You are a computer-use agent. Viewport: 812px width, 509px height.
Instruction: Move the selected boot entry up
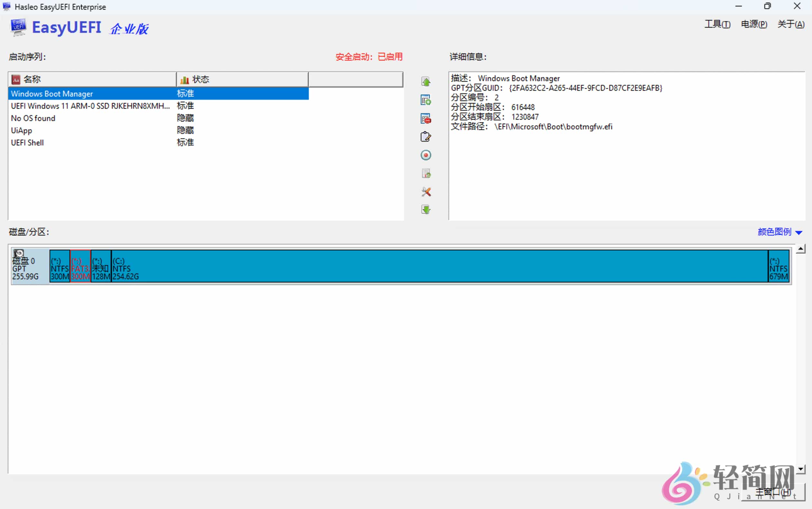[426, 81]
